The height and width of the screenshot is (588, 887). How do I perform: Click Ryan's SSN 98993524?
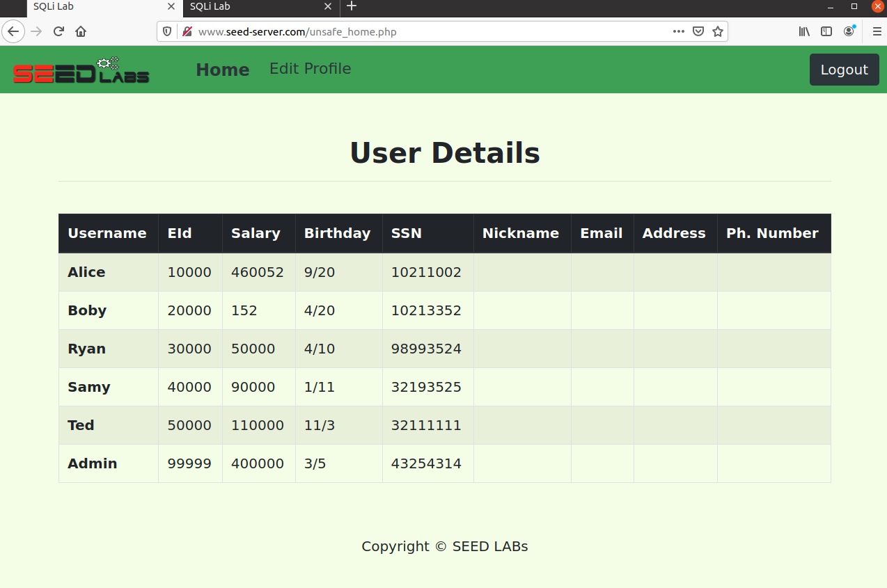coord(426,349)
